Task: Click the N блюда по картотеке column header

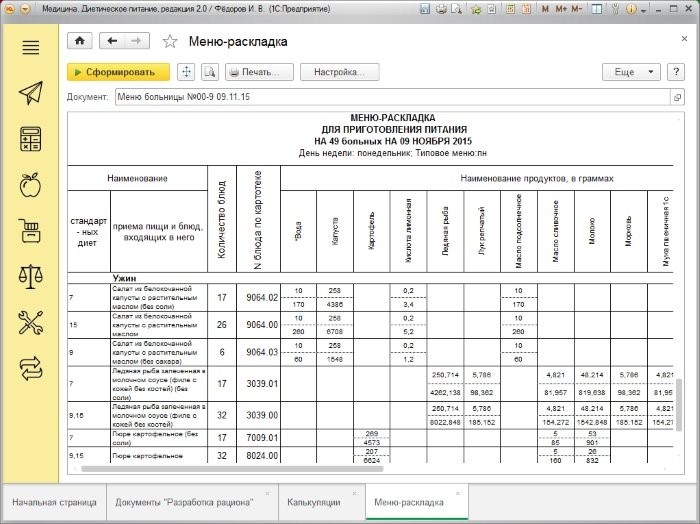Action: tap(258, 219)
